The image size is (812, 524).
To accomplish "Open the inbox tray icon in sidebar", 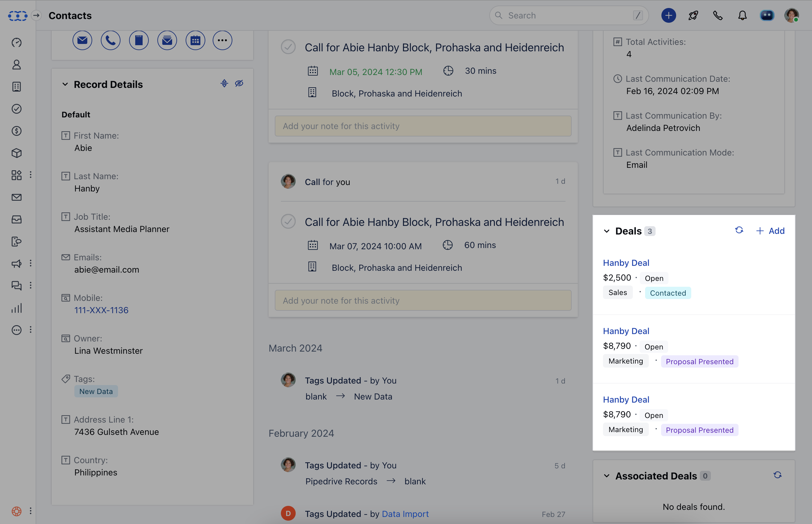I will [16, 219].
